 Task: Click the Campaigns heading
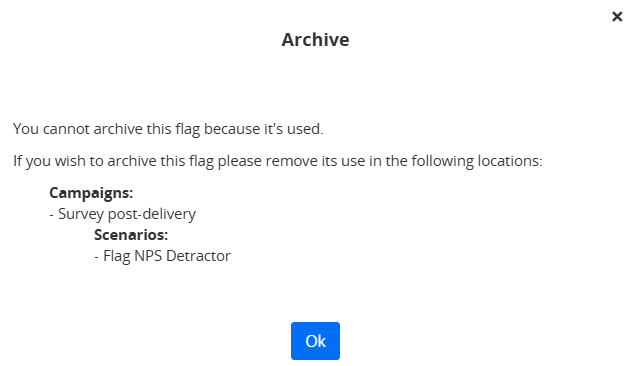tap(91, 193)
